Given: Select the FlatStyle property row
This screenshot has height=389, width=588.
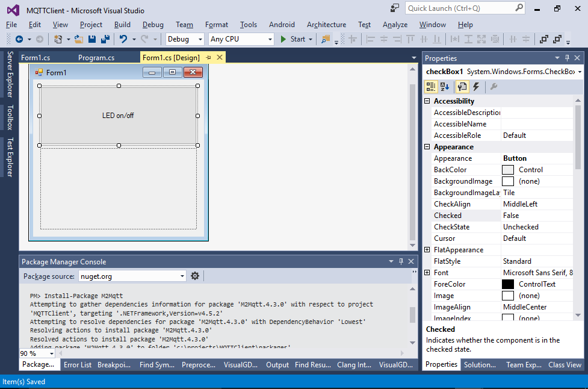Looking at the screenshot, I should pos(503,261).
